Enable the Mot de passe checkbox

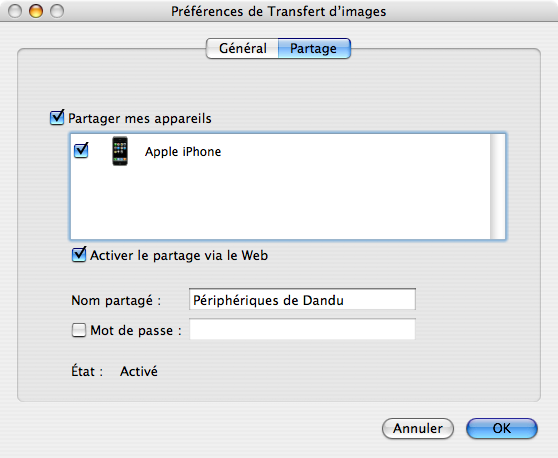pos(79,330)
